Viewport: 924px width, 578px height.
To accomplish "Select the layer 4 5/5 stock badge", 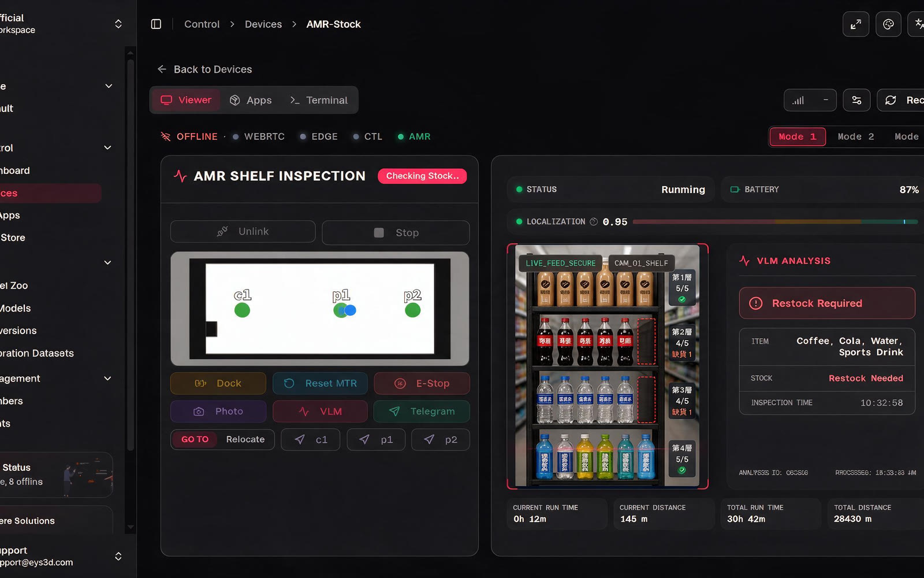I will coord(682,459).
